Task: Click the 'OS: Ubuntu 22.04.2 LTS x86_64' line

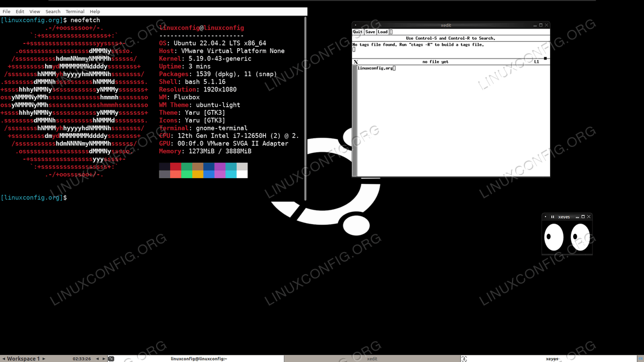Action: [x=213, y=43]
